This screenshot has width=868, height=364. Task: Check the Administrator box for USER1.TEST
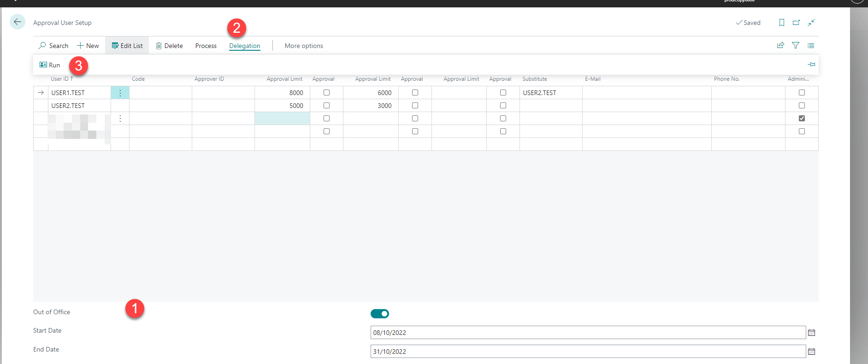pyautogui.click(x=802, y=93)
